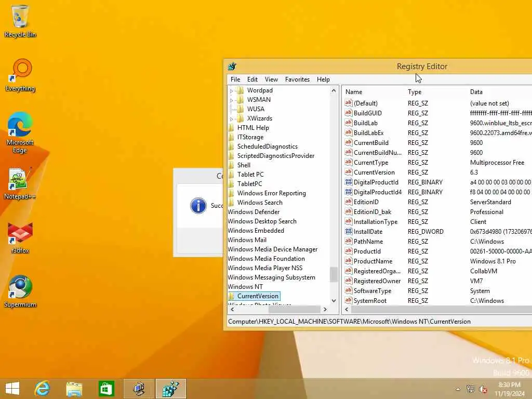Open the Edit menu

tap(252, 79)
